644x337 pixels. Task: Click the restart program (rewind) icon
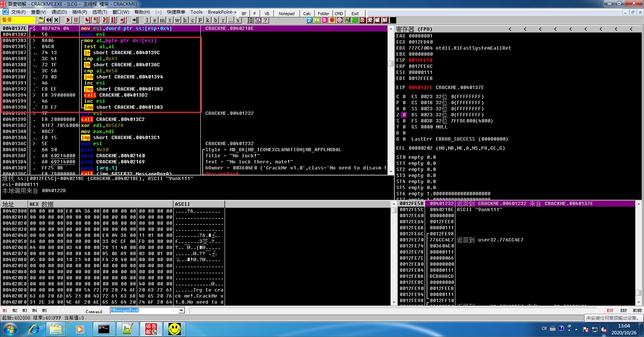pyautogui.click(x=49, y=20)
